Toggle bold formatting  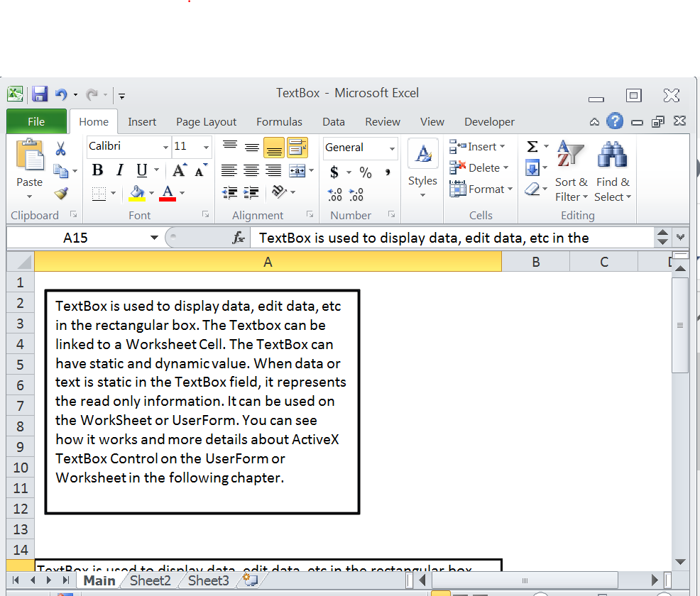point(97,170)
